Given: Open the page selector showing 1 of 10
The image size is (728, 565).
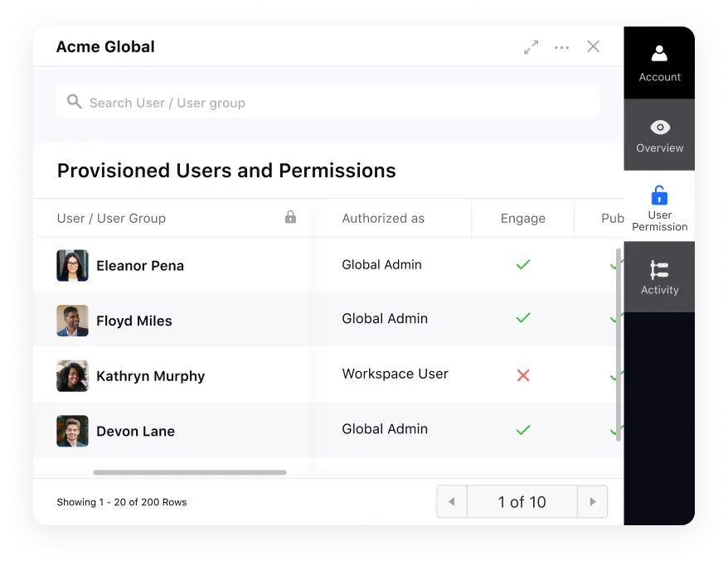Looking at the screenshot, I should tap(522, 501).
